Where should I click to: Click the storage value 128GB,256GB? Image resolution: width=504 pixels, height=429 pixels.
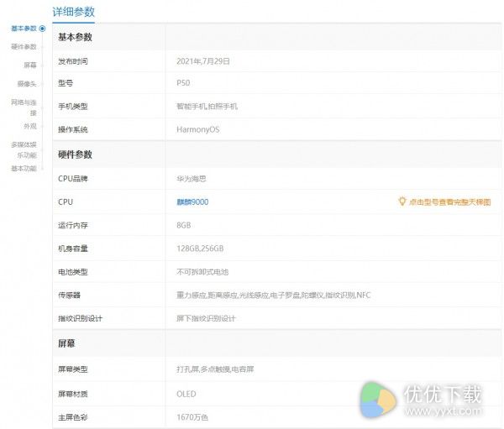click(200, 249)
